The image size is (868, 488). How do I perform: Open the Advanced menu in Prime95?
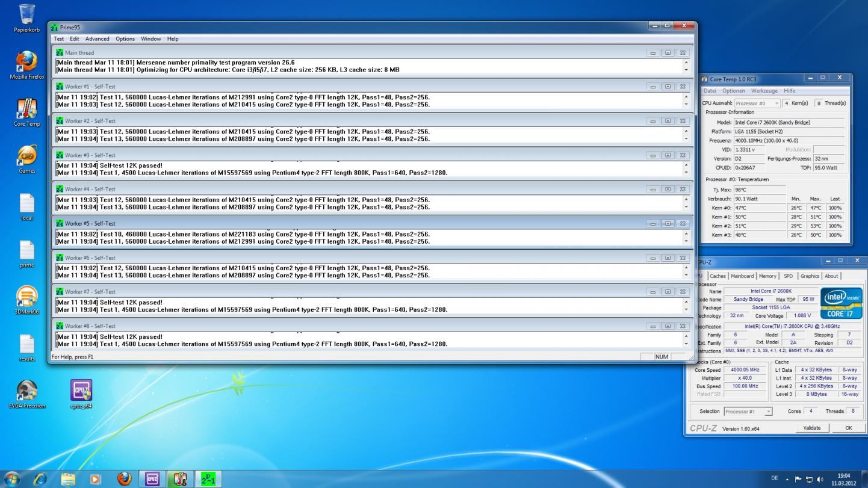[98, 39]
